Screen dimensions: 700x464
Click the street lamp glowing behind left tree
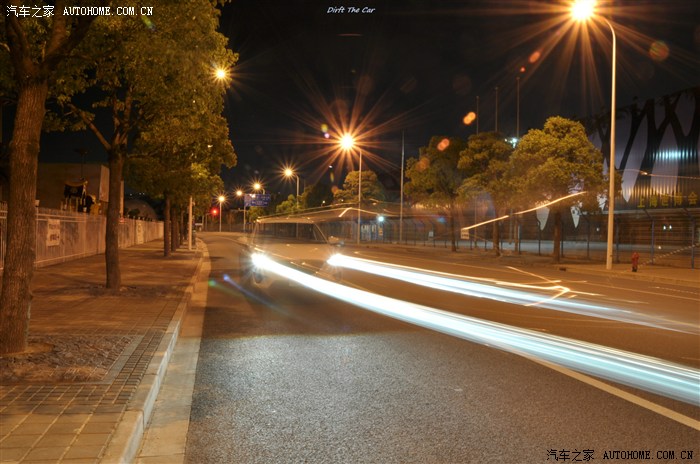tap(220, 73)
